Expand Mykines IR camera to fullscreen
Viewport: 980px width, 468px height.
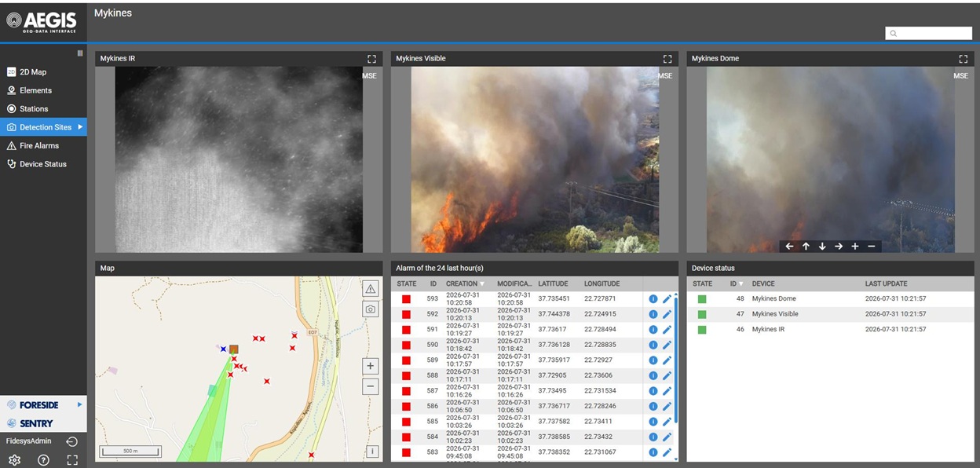coord(371,59)
